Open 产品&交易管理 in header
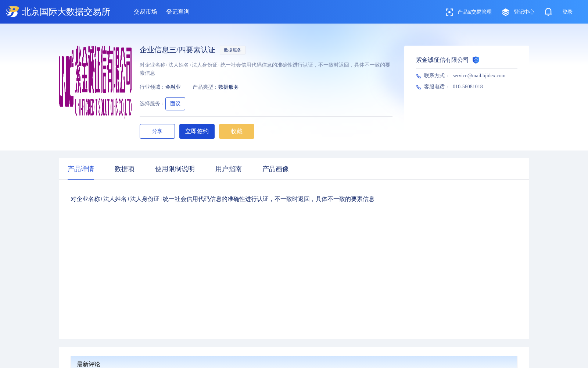The image size is (588, 368). 474,12
